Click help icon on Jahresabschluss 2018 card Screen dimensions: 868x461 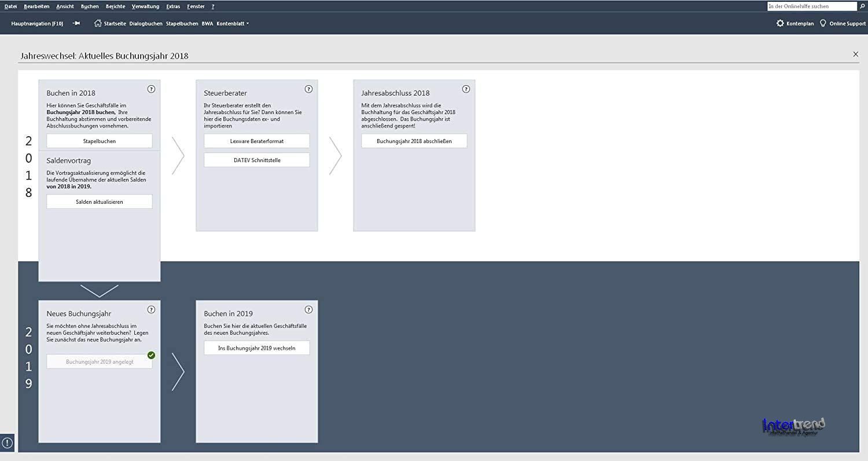466,89
